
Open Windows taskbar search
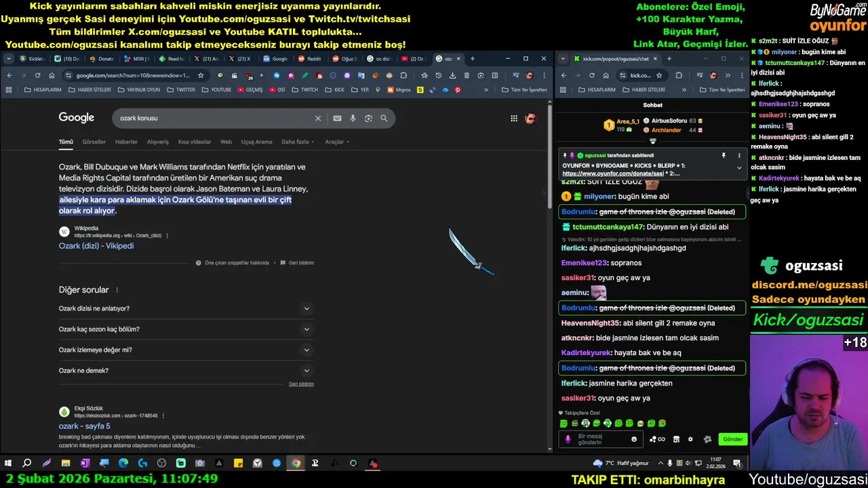[27, 464]
